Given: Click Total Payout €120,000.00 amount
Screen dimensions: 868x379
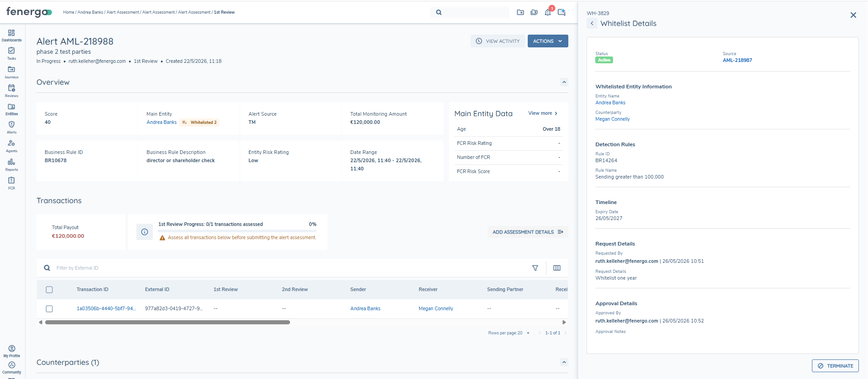Looking at the screenshot, I should pos(68,236).
